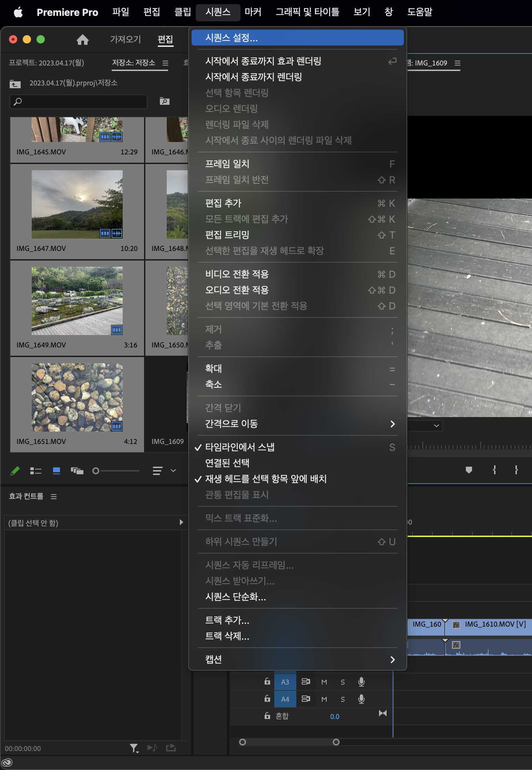Toggle track lock on A3
This screenshot has height=770, width=532.
click(x=267, y=681)
